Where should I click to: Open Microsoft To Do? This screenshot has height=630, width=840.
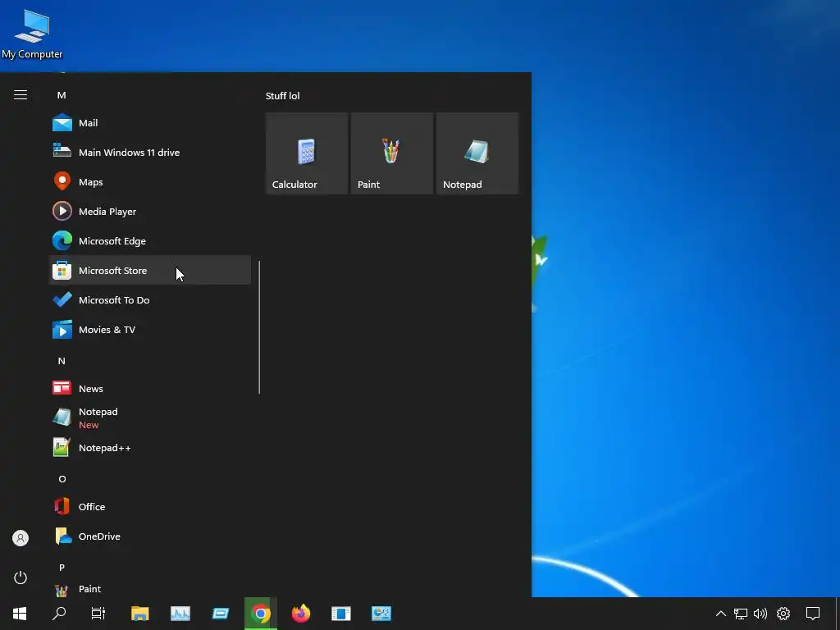[150, 299]
